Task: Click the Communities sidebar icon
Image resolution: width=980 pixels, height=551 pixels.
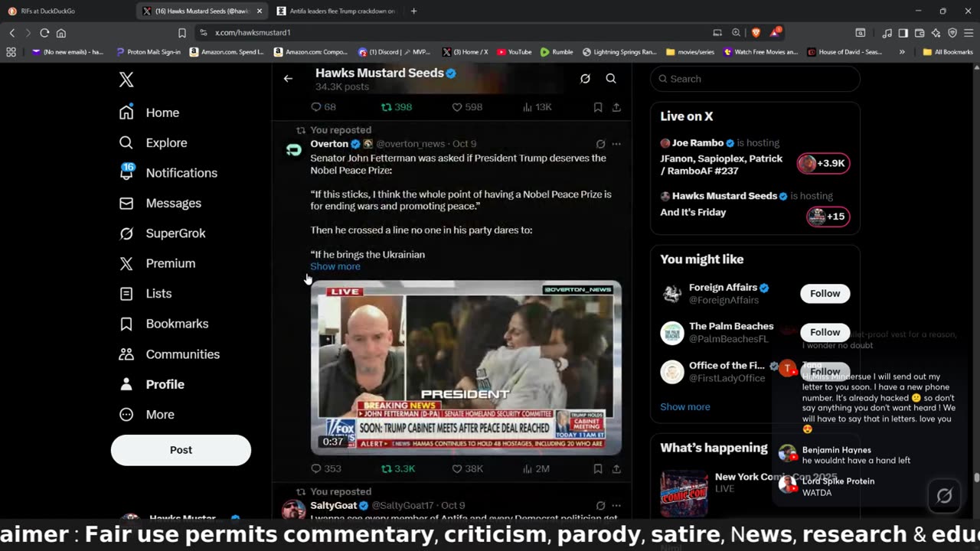Action: point(126,354)
